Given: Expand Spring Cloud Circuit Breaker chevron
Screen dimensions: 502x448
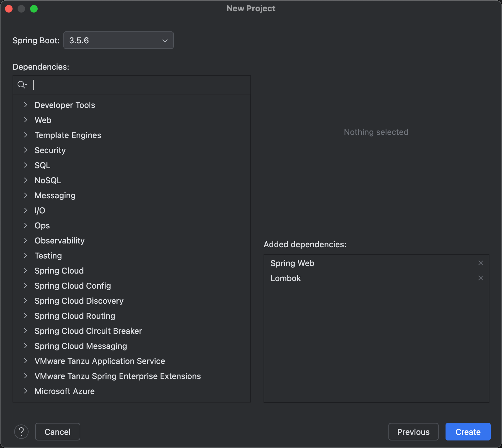Looking at the screenshot, I should (26, 331).
